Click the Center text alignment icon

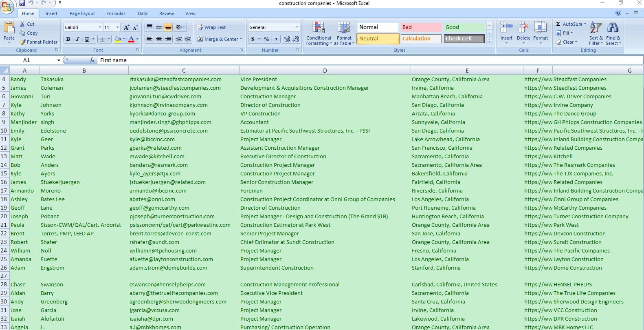(158, 39)
